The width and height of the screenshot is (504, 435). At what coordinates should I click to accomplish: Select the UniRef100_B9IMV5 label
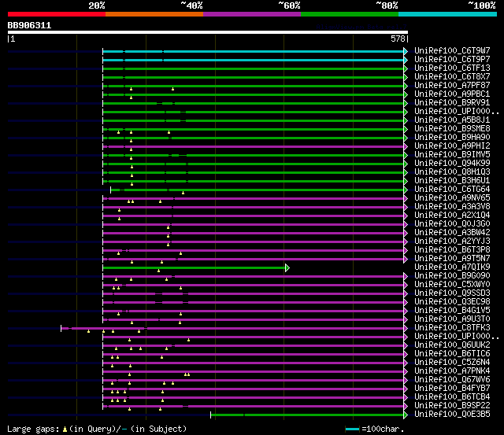452,155
